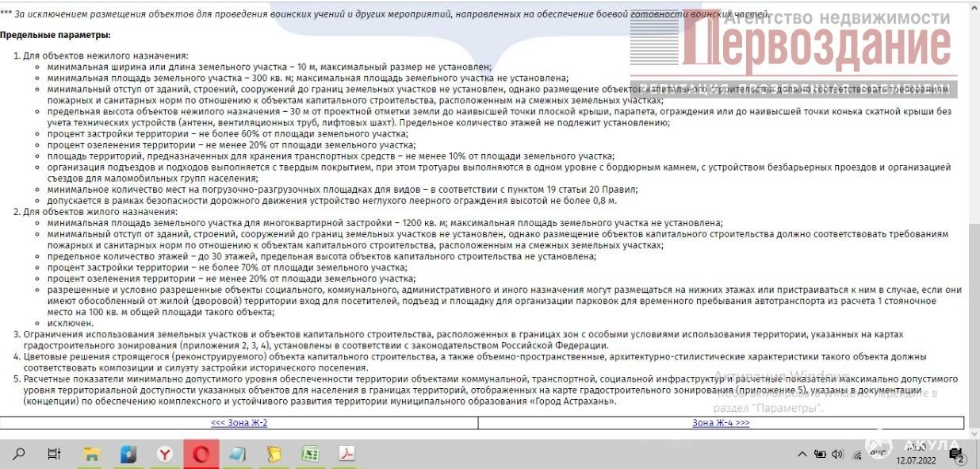Screen dimensions: 980x469
Task: Open Yandex Browser taskbar icon
Action: [x=165, y=454]
